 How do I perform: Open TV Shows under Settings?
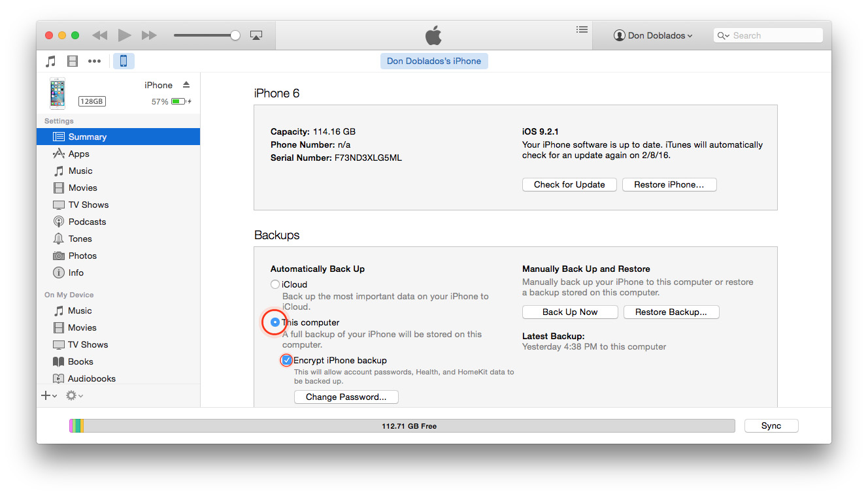118,205
